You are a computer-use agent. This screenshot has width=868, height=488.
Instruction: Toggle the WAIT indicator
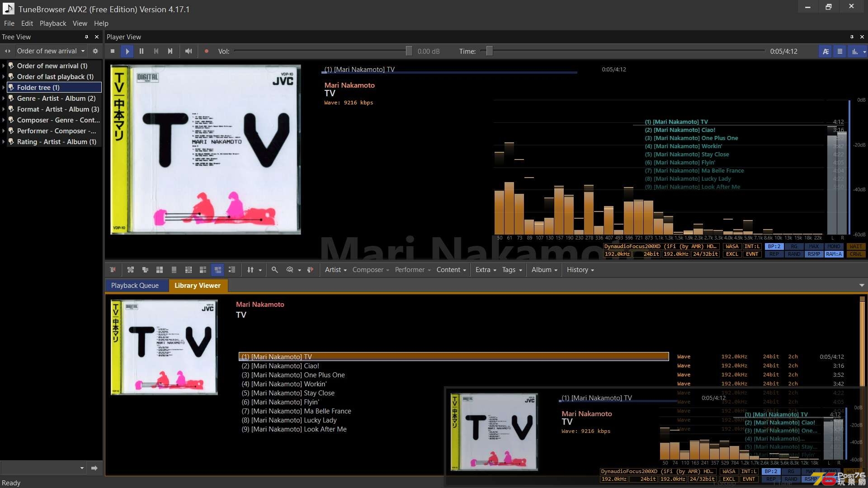tap(856, 247)
